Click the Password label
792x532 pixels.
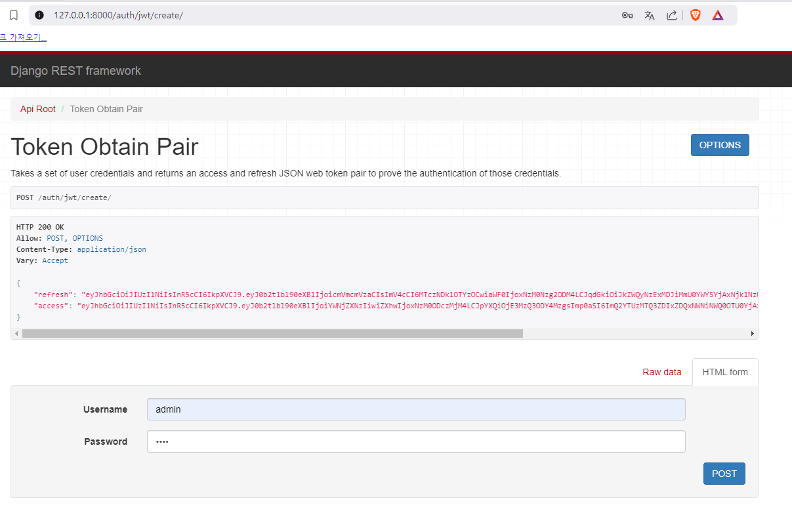[x=106, y=441]
